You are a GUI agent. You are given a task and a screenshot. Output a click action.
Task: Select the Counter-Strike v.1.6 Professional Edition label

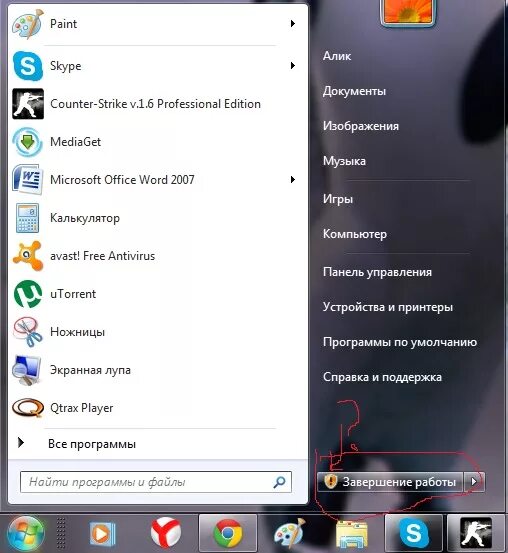[x=155, y=104]
